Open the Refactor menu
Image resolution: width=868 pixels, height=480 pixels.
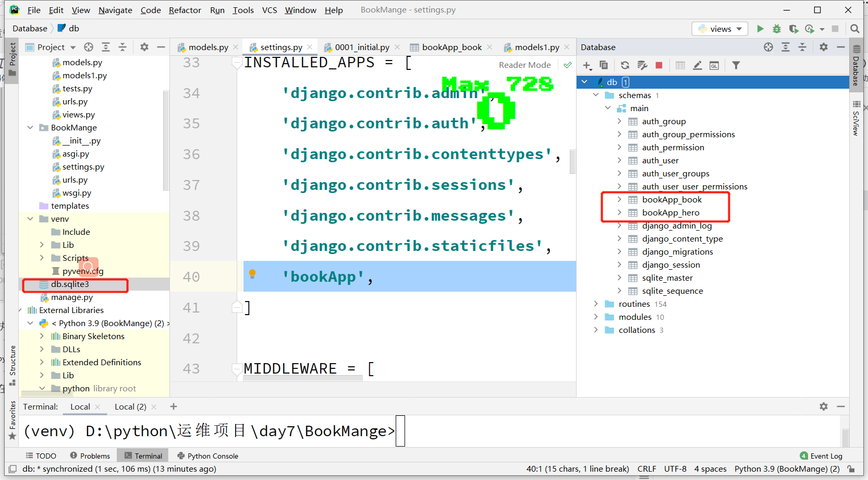click(x=185, y=10)
